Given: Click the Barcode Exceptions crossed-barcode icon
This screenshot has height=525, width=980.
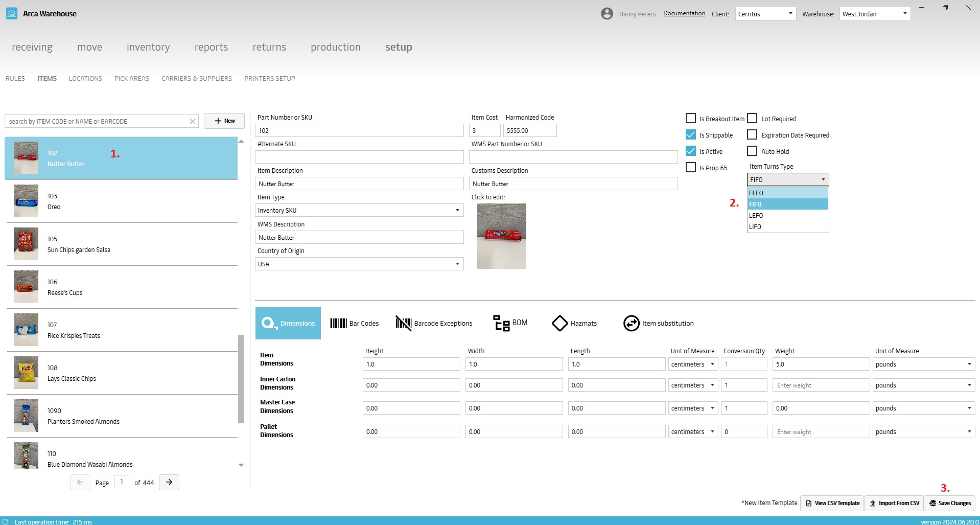Looking at the screenshot, I should coord(403,323).
